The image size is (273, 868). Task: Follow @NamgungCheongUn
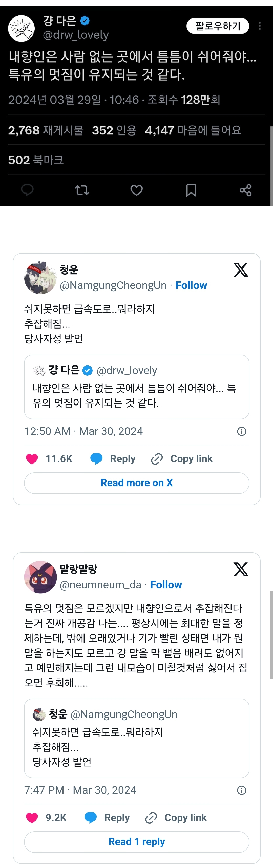[191, 285]
